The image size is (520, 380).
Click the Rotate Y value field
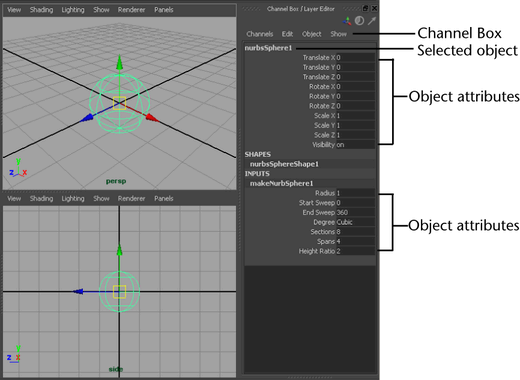tap(355, 96)
